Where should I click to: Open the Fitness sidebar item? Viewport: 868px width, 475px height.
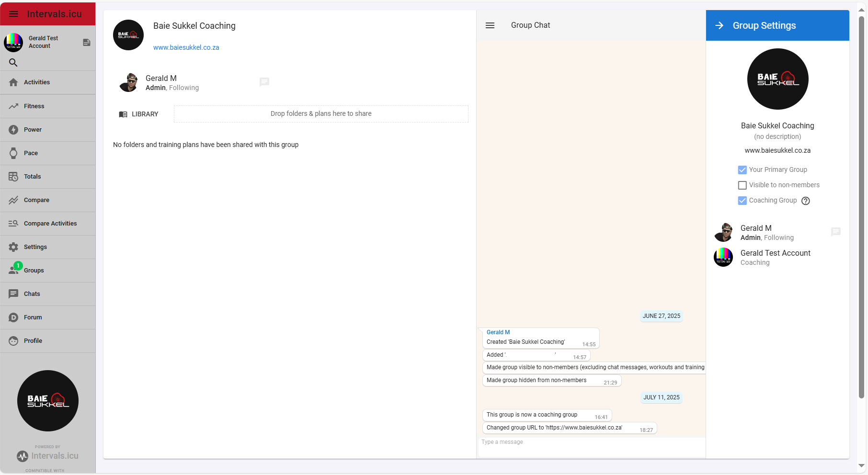[x=34, y=106]
